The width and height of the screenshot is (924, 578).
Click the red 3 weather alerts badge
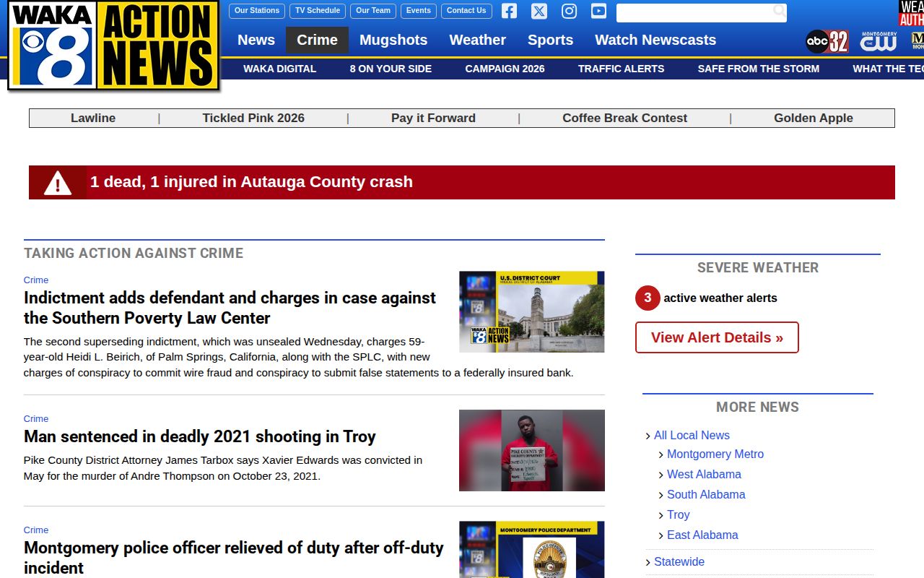648,298
